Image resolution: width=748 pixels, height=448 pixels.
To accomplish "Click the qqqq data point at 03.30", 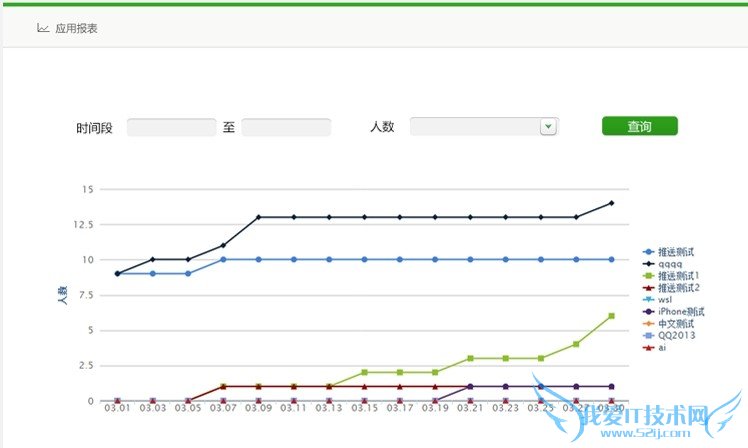I will point(611,203).
